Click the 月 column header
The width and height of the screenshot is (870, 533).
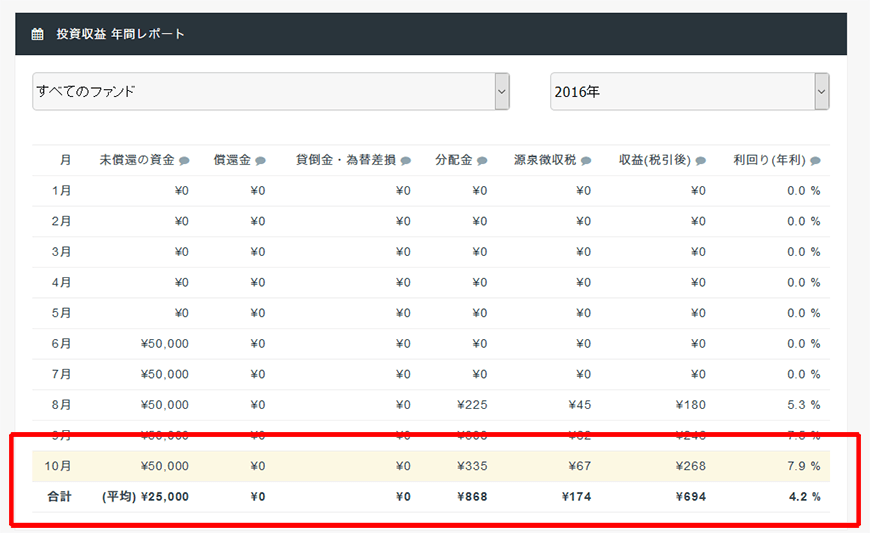tap(65, 160)
